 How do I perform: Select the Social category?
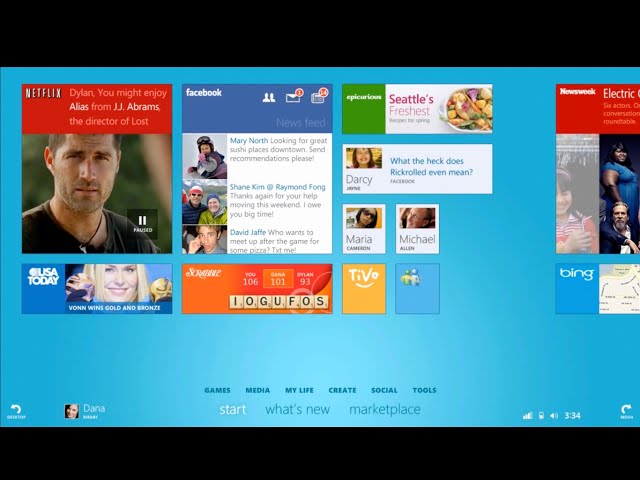384,390
